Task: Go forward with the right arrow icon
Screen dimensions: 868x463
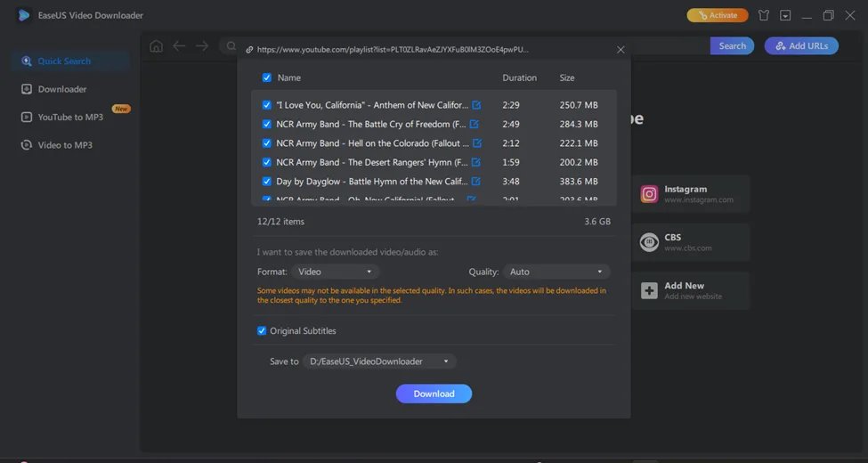Action: click(x=202, y=46)
